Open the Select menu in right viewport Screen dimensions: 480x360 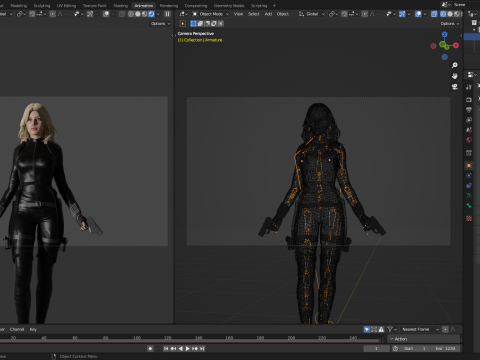coord(254,14)
